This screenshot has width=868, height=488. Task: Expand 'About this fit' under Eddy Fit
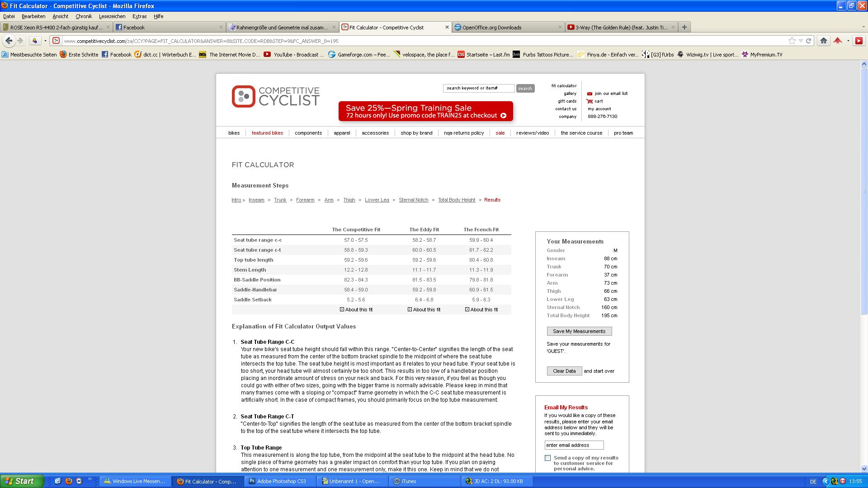424,310
